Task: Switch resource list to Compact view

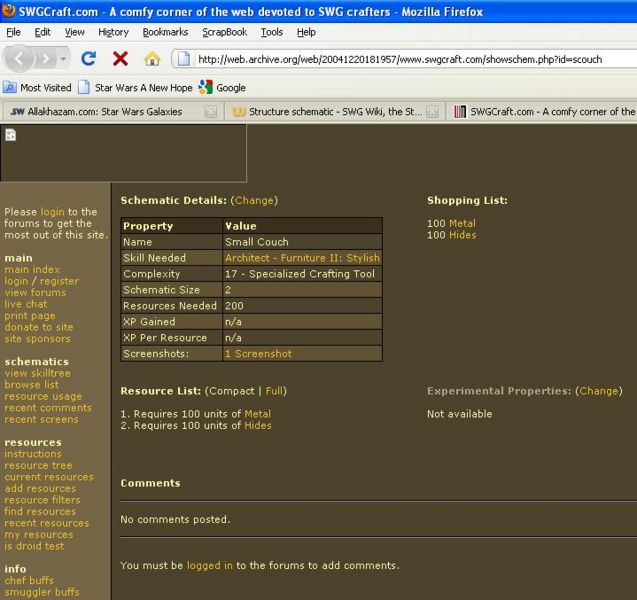Action: point(231,391)
